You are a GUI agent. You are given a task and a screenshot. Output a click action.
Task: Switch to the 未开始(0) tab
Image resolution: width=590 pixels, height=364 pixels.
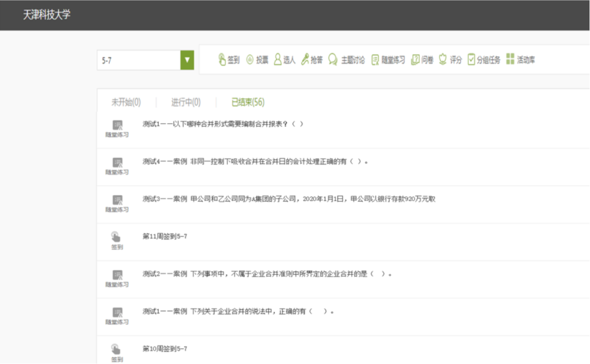(126, 102)
